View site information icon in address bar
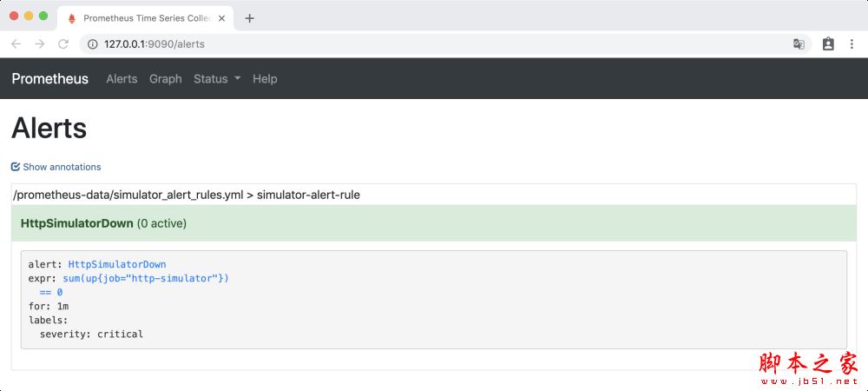This screenshot has height=391, width=868. [93, 44]
